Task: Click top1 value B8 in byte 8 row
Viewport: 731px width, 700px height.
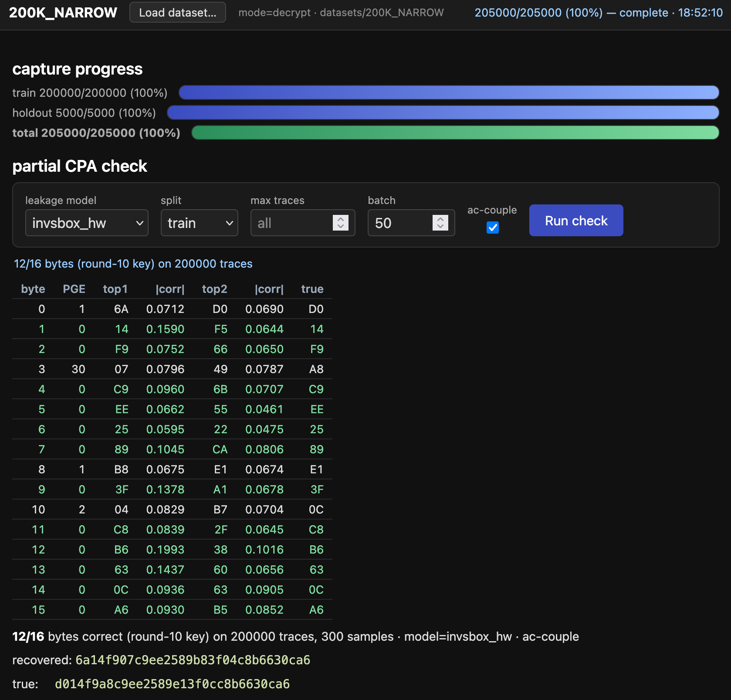Action: click(121, 469)
